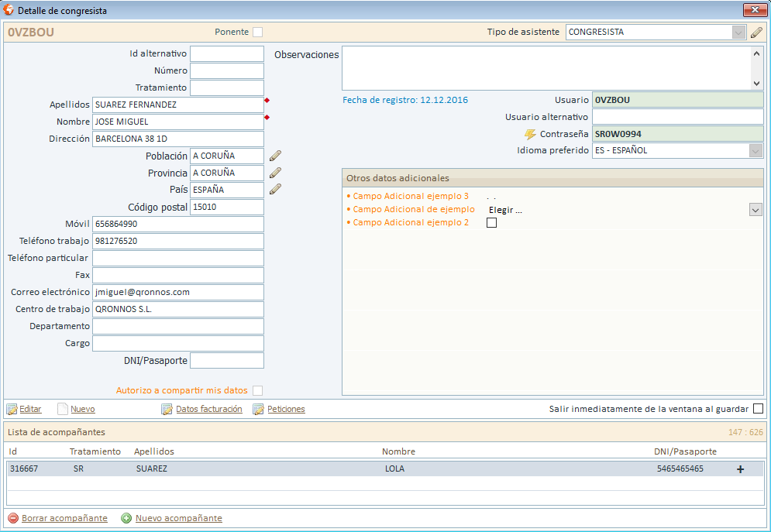Click the Correo electrónico field
771x532 pixels.
tap(178, 292)
